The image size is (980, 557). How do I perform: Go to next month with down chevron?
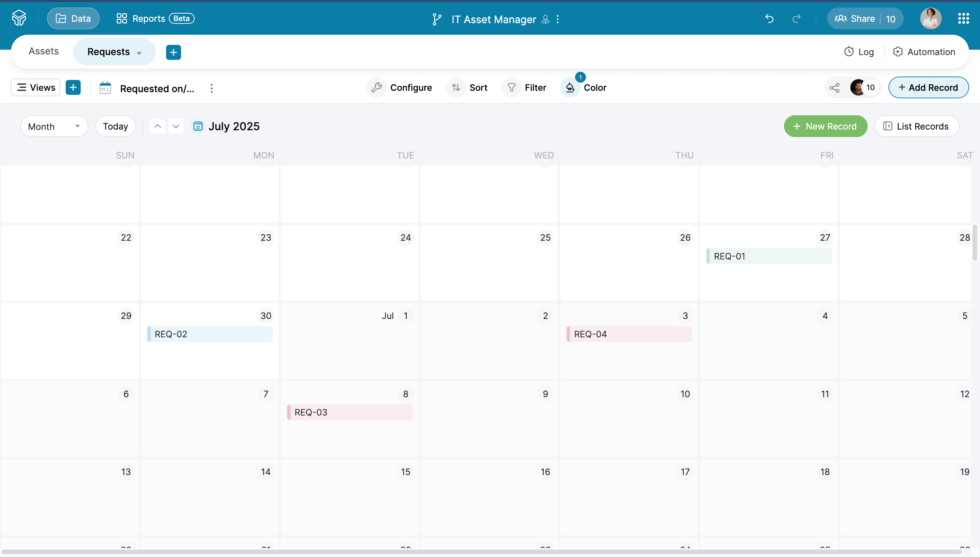176,126
